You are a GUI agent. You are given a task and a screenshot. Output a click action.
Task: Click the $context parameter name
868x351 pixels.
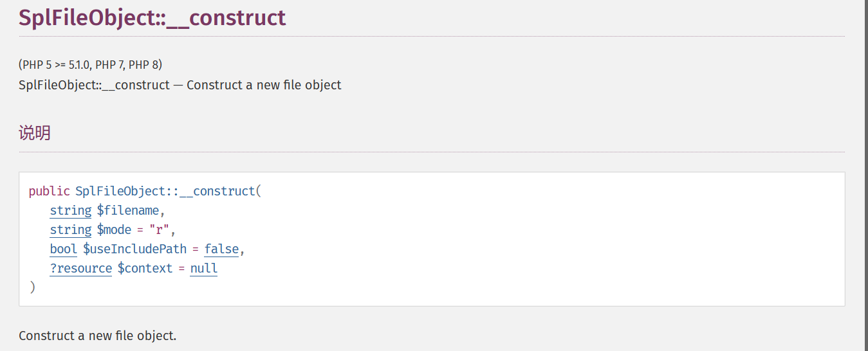click(x=145, y=269)
